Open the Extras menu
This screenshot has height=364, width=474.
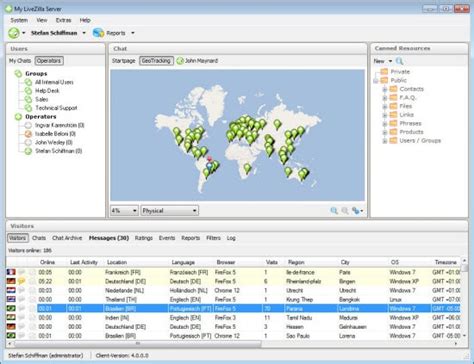pos(63,20)
